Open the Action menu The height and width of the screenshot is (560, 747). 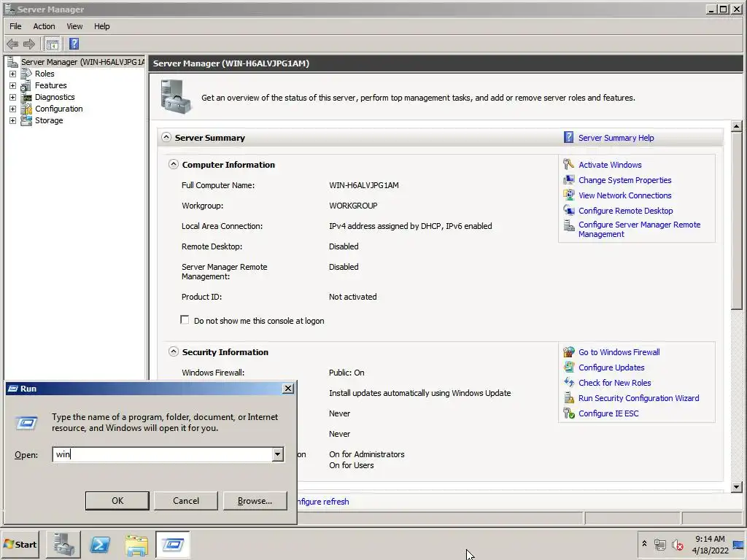(x=44, y=26)
